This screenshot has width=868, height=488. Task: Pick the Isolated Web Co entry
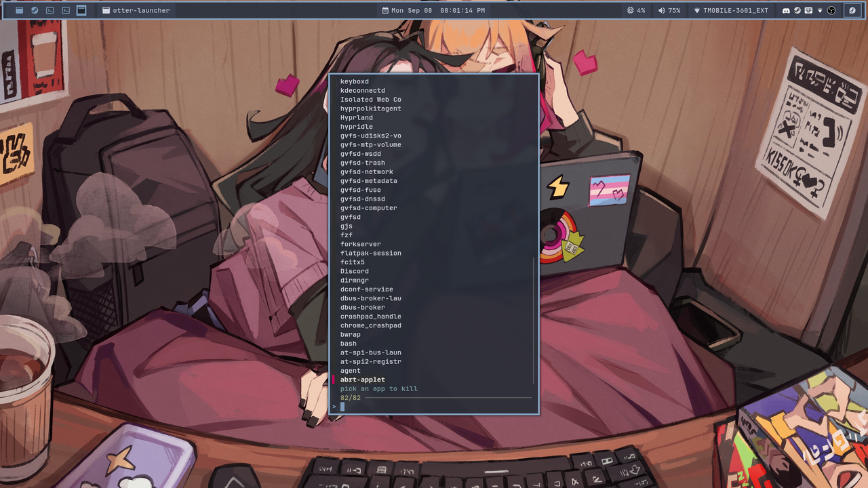(371, 100)
